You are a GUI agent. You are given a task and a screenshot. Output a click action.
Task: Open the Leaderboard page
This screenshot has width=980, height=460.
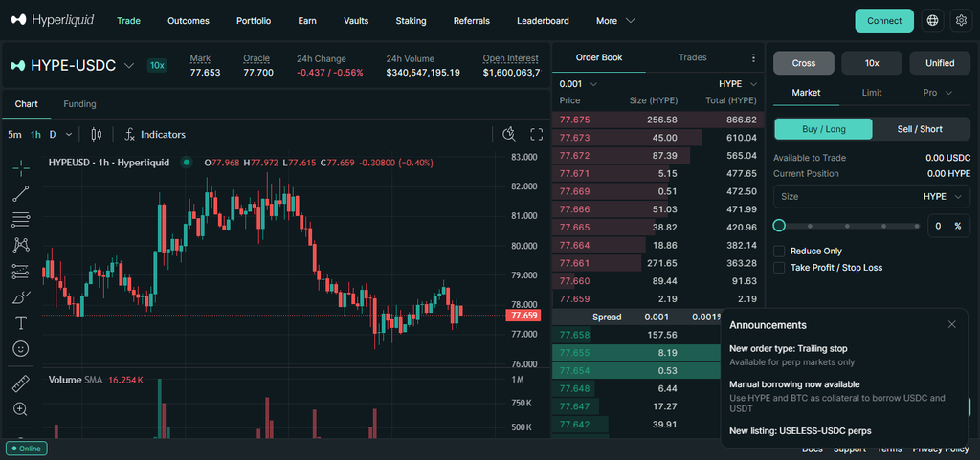pyautogui.click(x=543, y=21)
